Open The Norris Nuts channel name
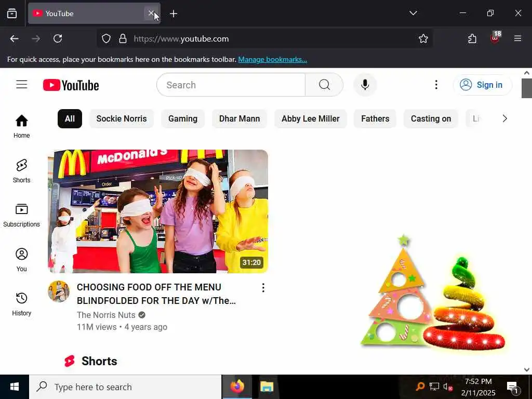This screenshot has height=399, width=532. coord(106,315)
